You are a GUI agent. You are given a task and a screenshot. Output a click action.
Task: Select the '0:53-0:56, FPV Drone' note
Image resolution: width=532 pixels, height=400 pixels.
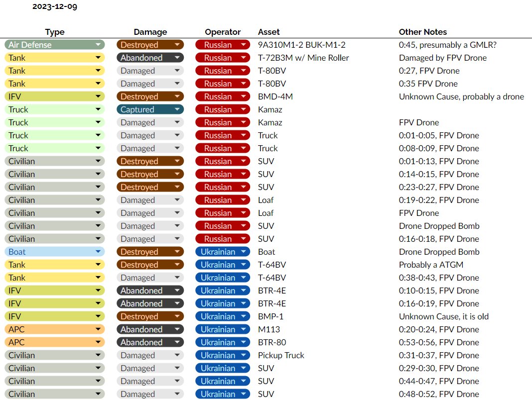pyautogui.click(x=439, y=342)
